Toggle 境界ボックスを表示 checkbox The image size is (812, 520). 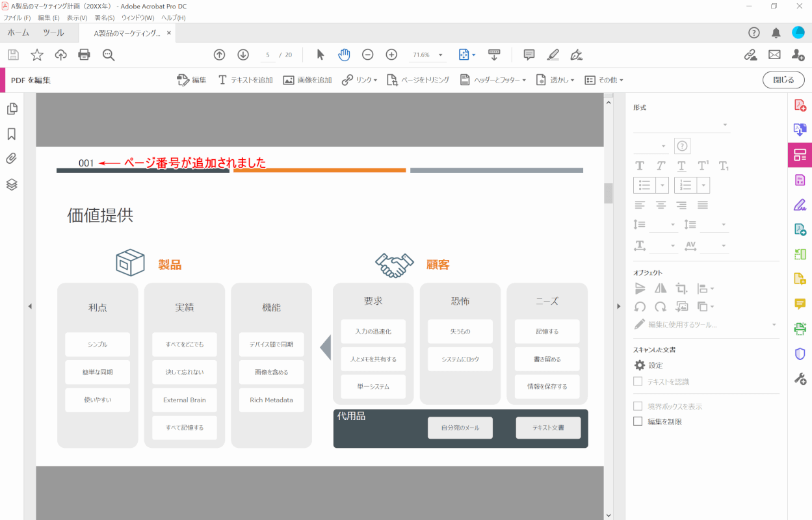[x=638, y=406]
